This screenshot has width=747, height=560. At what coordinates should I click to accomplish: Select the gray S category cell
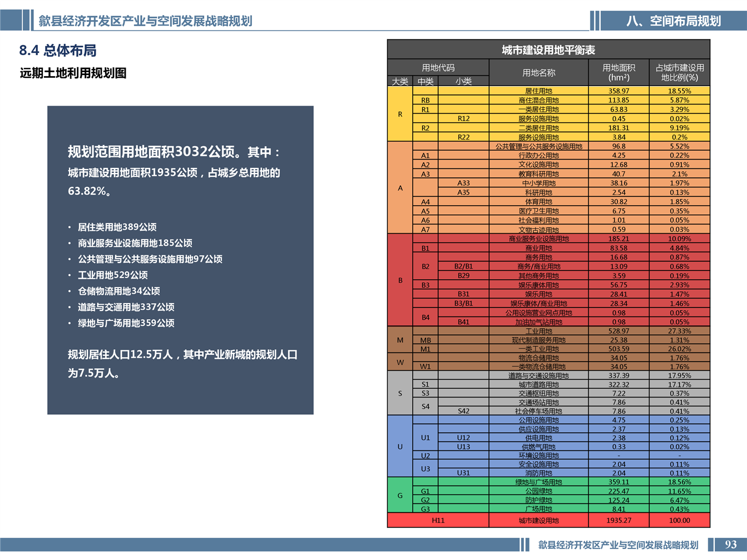pos(400,393)
